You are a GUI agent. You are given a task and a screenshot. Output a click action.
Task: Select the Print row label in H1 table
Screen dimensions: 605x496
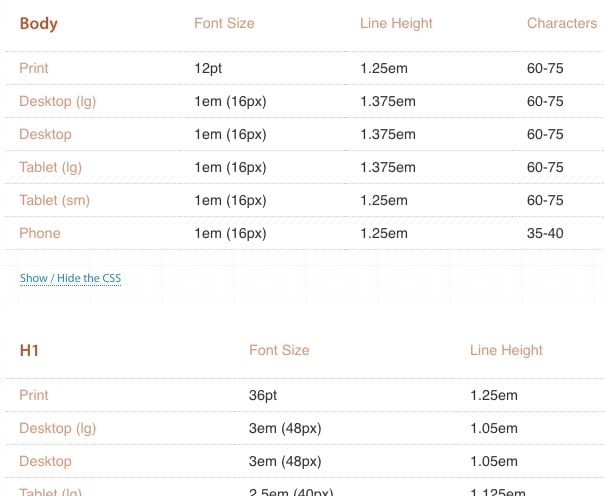(x=34, y=395)
